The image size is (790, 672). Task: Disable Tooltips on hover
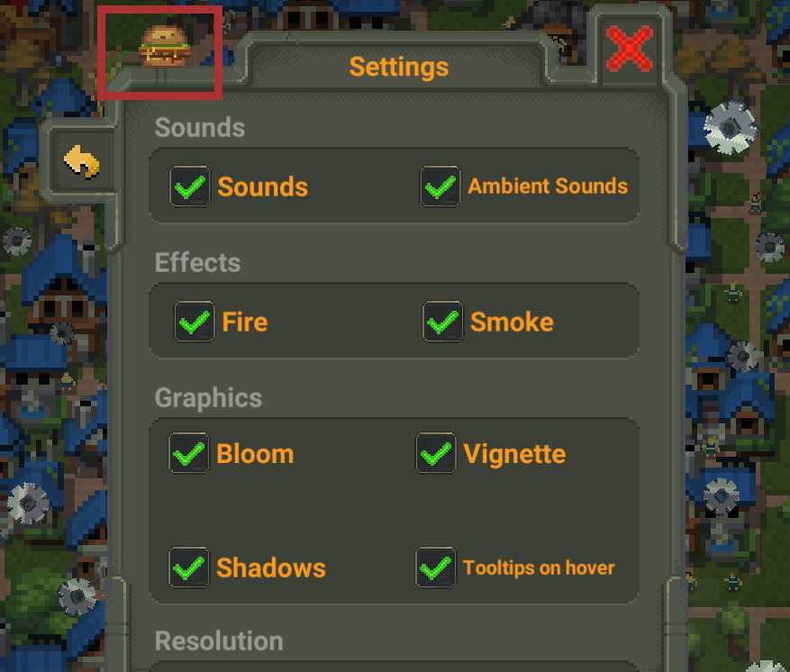tap(436, 568)
